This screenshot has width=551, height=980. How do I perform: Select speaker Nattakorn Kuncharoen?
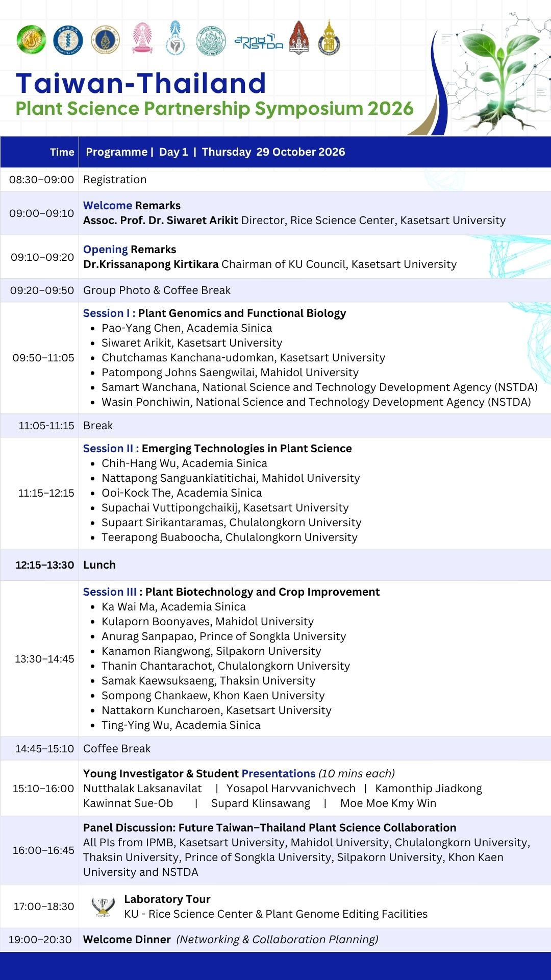click(x=217, y=710)
